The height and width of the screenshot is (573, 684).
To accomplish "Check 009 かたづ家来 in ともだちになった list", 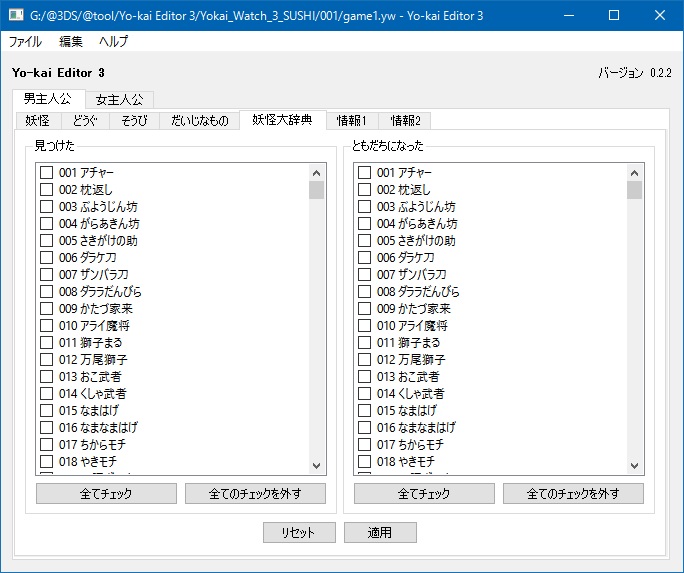I will (x=364, y=308).
